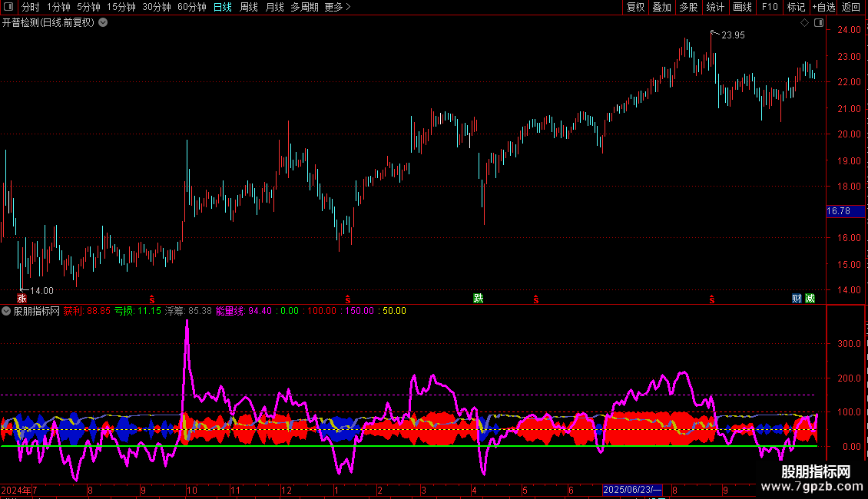Click the green 跌 marker icon
Image resolution: width=868 pixels, height=499 pixels.
[x=479, y=299]
